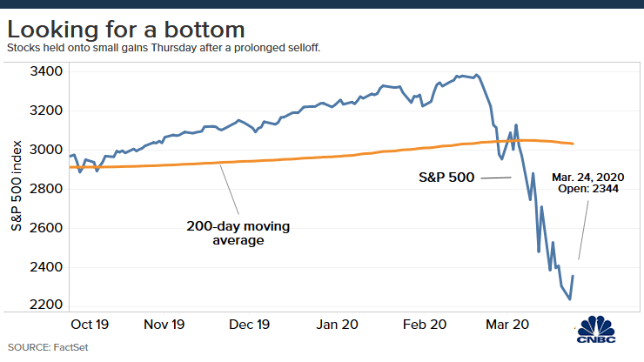Click the 3400 y-axis value
This screenshot has height=362, width=644.
tap(46, 71)
